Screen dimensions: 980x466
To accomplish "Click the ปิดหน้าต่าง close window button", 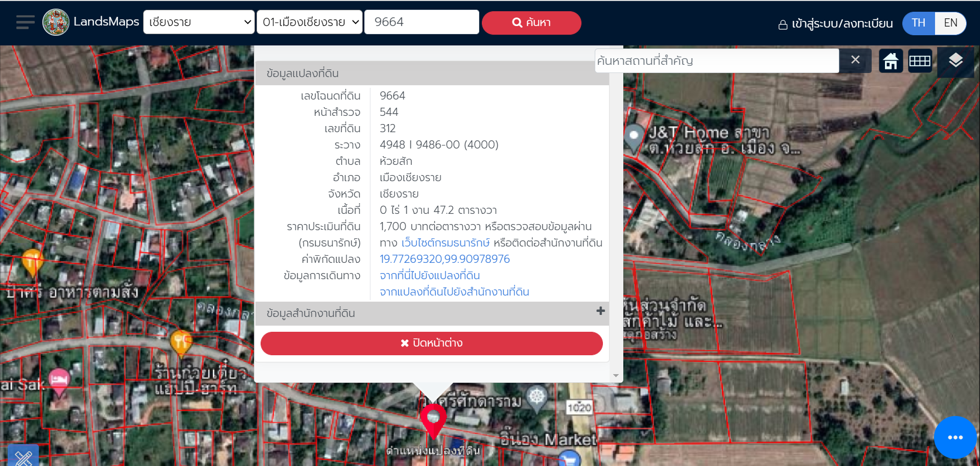I will pyautogui.click(x=432, y=343).
